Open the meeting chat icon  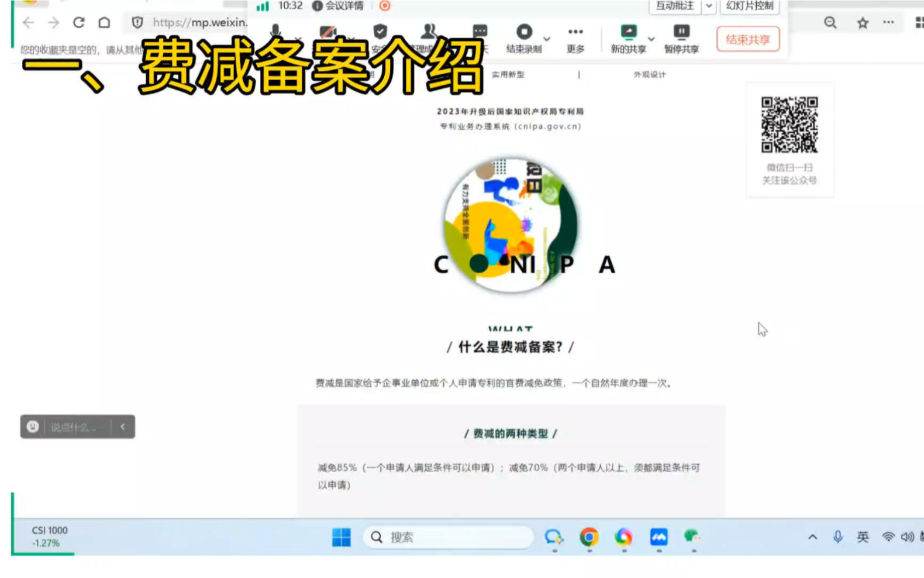(x=480, y=32)
